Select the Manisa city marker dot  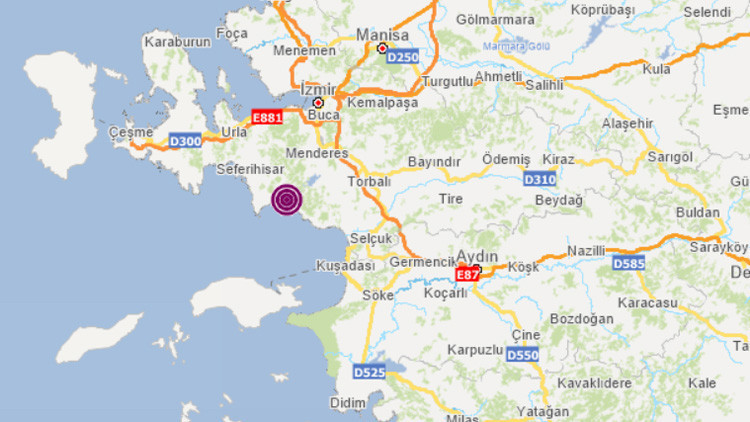382,48
